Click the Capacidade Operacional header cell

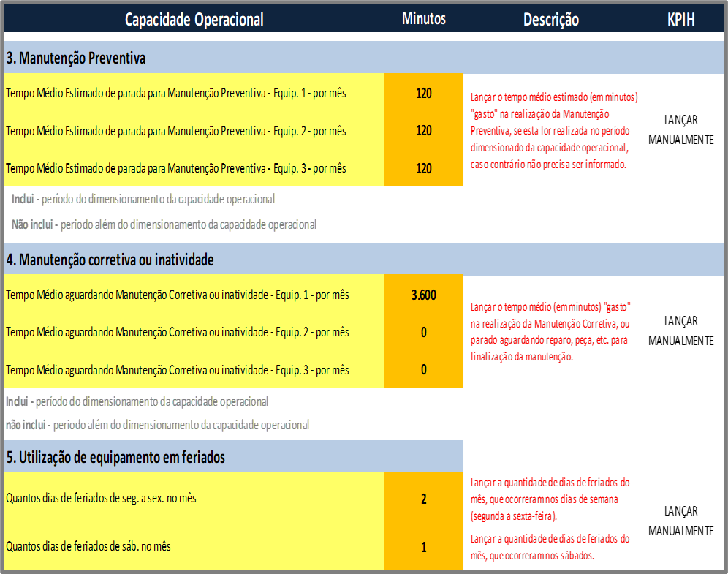coord(194,20)
